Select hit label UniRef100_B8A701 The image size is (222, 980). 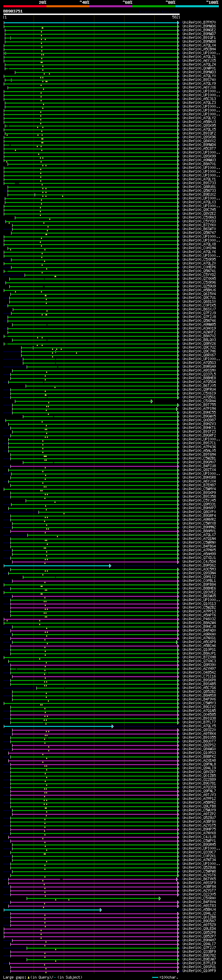coord(199,164)
